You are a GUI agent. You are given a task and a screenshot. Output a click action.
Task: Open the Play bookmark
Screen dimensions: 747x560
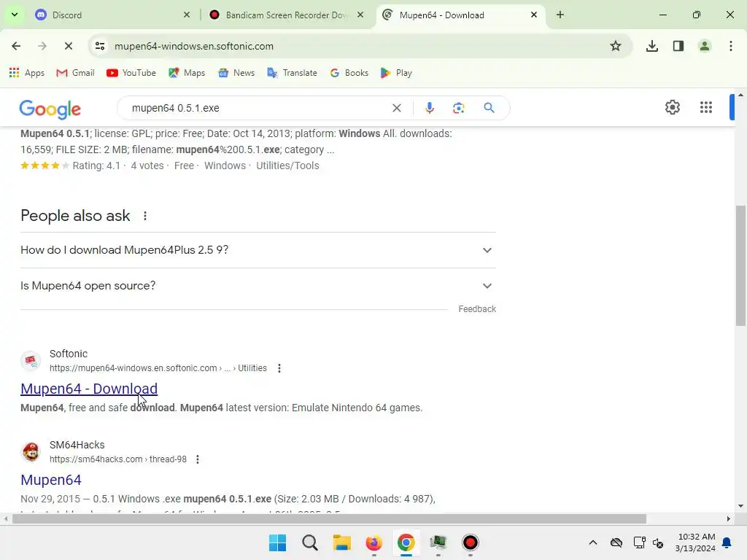coord(396,73)
